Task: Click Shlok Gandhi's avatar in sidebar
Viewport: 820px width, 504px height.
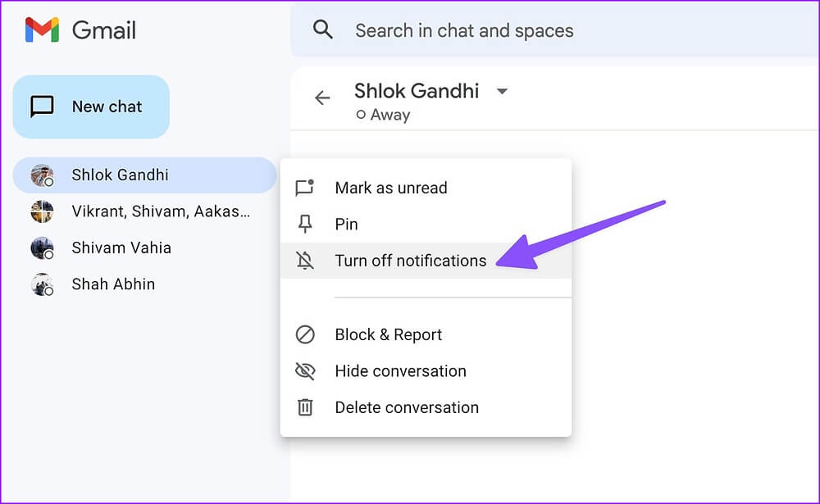Action: point(42,175)
